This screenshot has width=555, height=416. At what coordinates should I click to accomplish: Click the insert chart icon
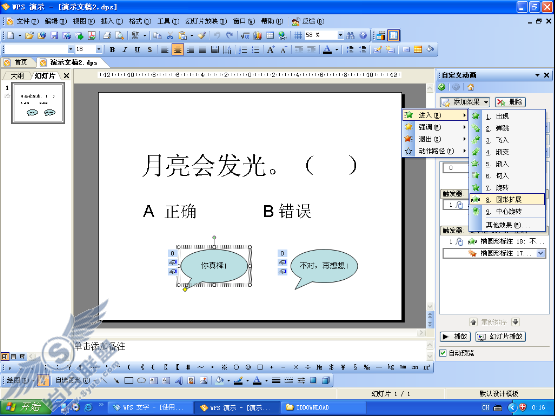[x=257, y=35]
